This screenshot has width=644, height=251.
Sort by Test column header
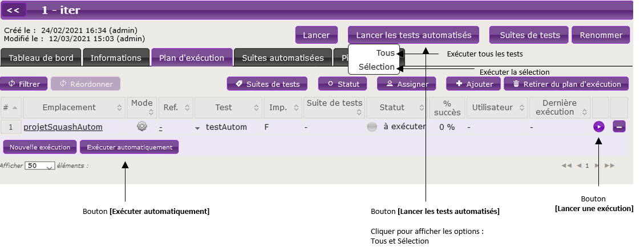click(228, 108)
